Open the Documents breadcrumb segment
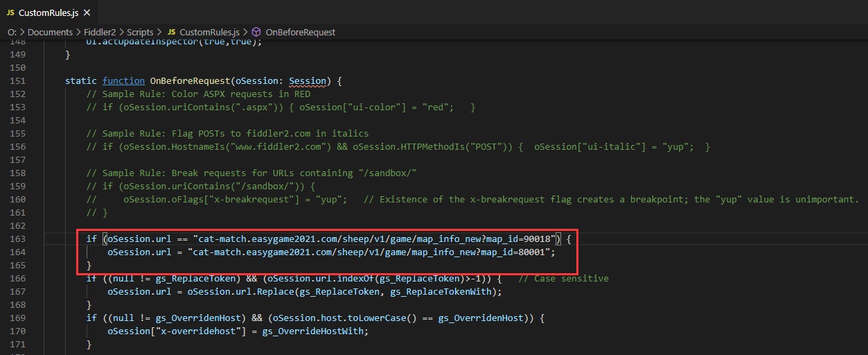868x355 pixels. pyautogui.click(x=50, y=32)
